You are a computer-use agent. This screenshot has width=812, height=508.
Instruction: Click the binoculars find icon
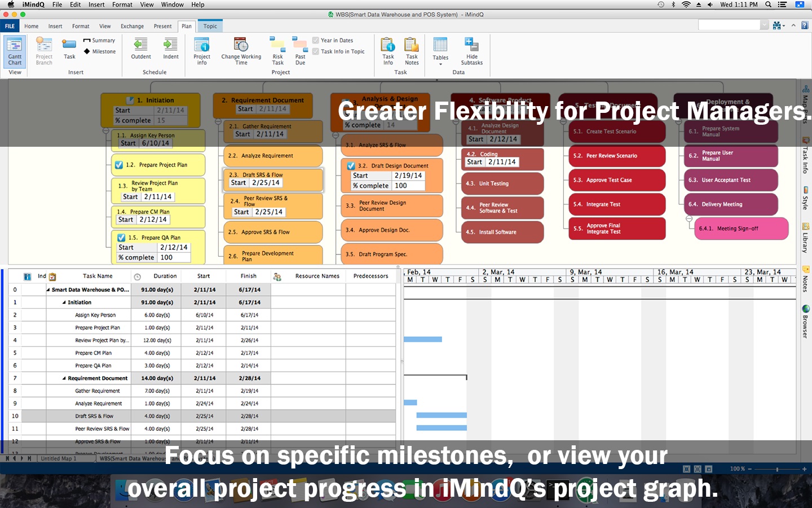pyautogui.click(x=778, y=25)
